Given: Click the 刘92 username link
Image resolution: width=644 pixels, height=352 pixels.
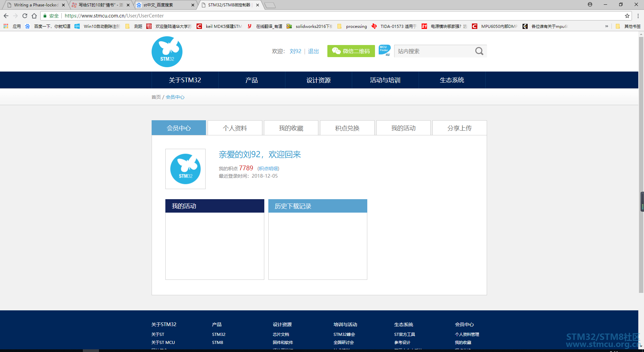Looking at the screenshot, I should click(296, 51).
